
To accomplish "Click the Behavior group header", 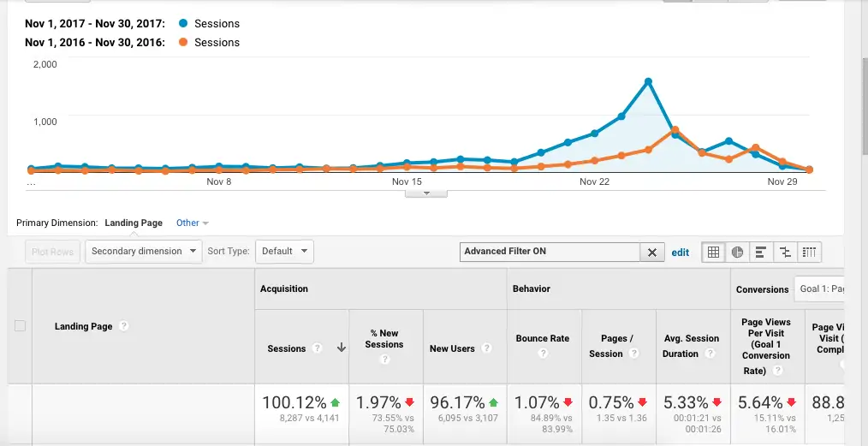I will [532, 288].
